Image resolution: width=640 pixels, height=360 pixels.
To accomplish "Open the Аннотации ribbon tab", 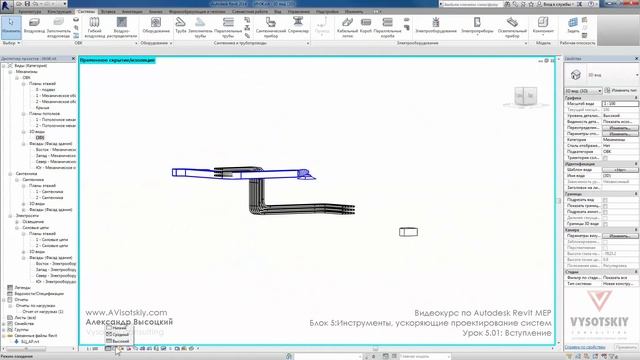I will click(132, 11).
